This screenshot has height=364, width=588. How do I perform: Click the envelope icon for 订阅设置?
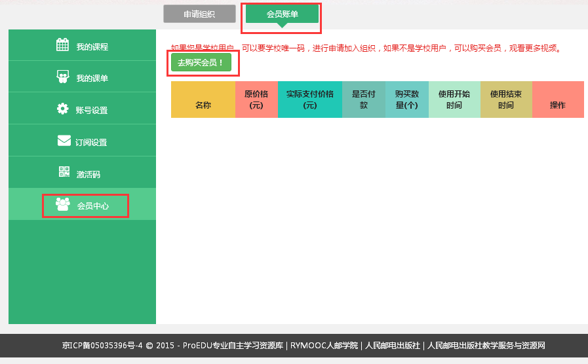coord(64,141)
